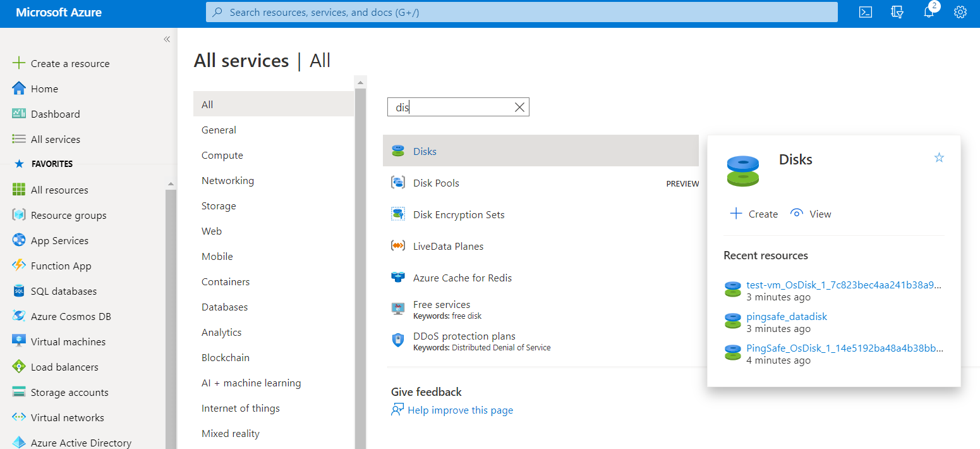This screenshot has width=980, height=449.
Task: Click the top search resources box
Action: click(521, 12)
